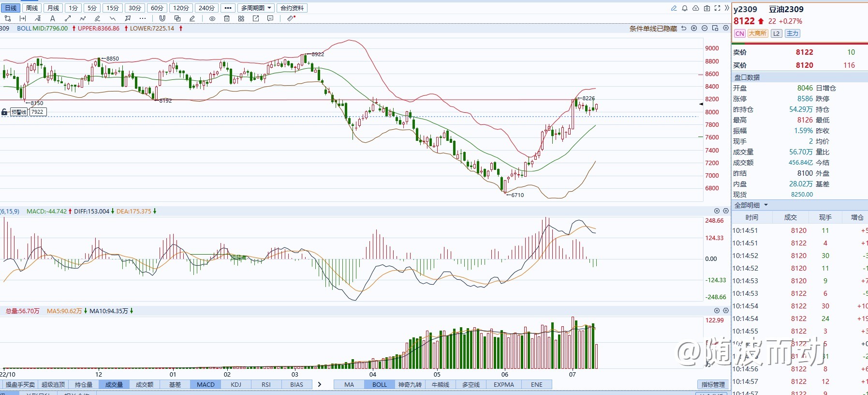Screen dimensions: 868x395
Task: Zoom out the chart with the minus circle
Action: pos(705,28)
